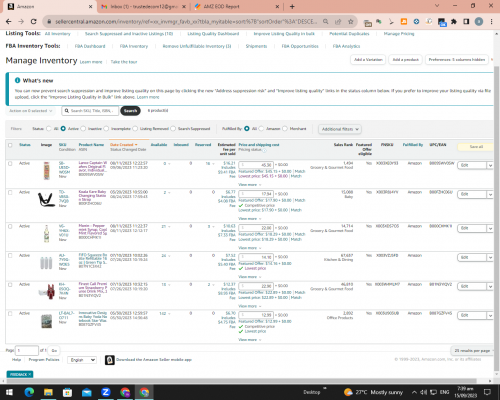Viewport: 500px width, 400px height.
Task: Click the black Search button
Action: pos(130,111)
